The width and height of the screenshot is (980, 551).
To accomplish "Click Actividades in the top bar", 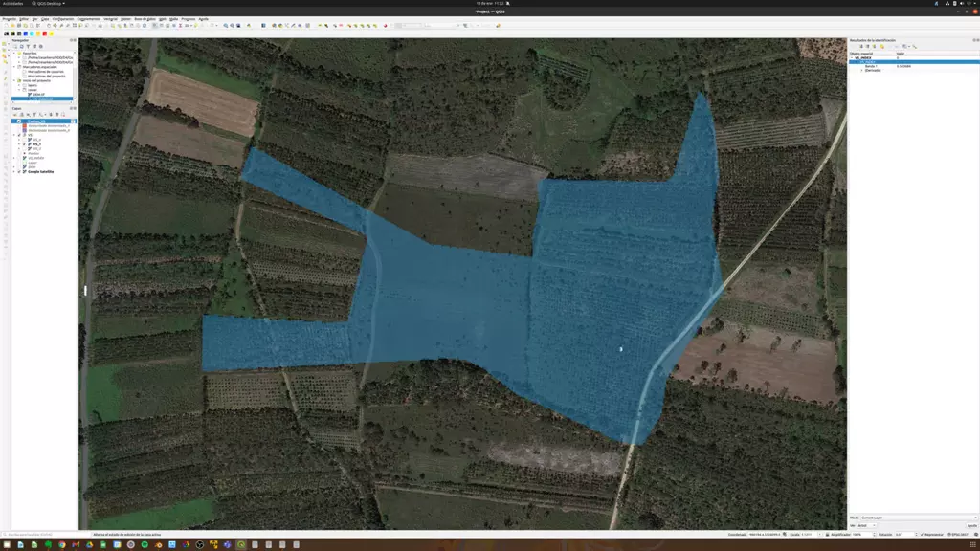I will pos(12,3).
